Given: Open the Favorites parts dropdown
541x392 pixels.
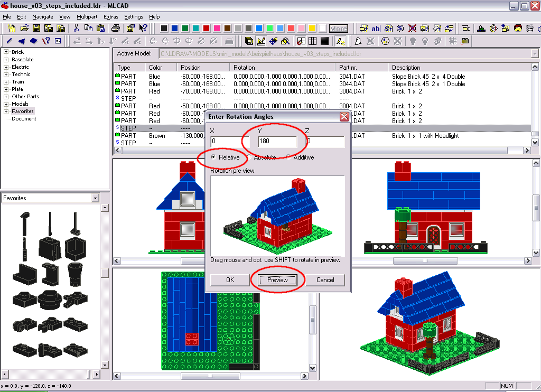Looking at the screenshot, I should (96, 198).
